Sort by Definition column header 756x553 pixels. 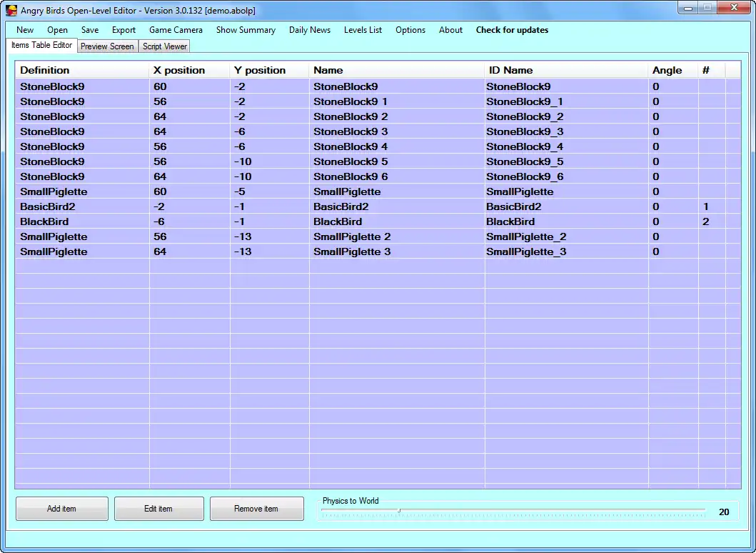(x=82, y=70)
